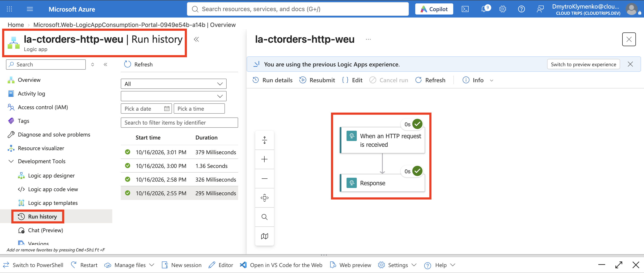Viewport: 644px width, 273px height.
Task: Open the canvas search magnifier
Action: click(265, 217)
